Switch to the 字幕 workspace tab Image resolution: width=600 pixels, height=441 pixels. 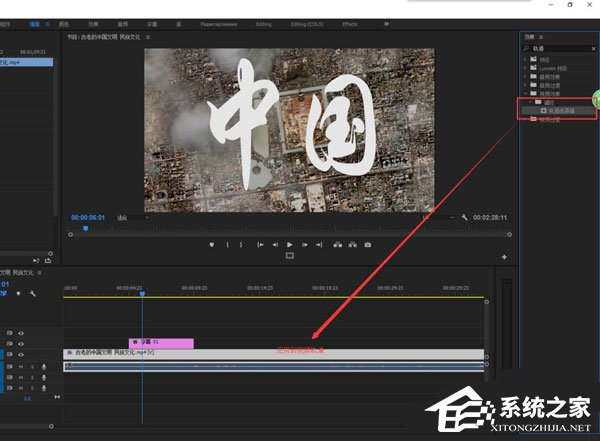(152, 24)
